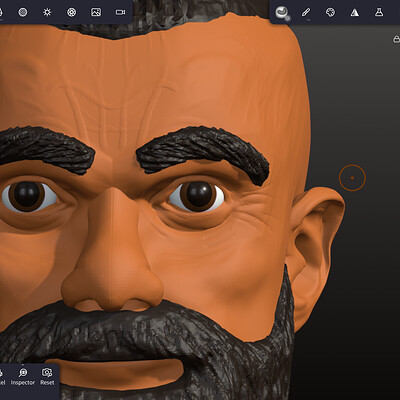Click the model's right-side eye pupil
The image size is (400, 400).
pyautogui.click(x=199, y=194)
